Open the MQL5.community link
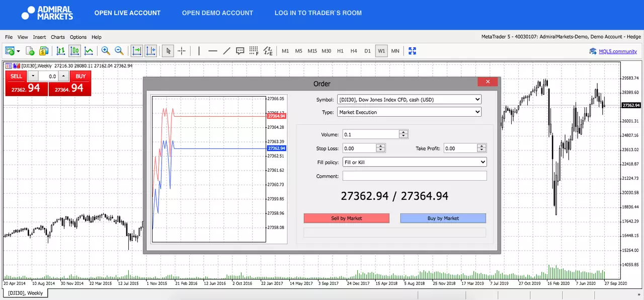This screenshot has height=300, width=644. coord(618,51)
